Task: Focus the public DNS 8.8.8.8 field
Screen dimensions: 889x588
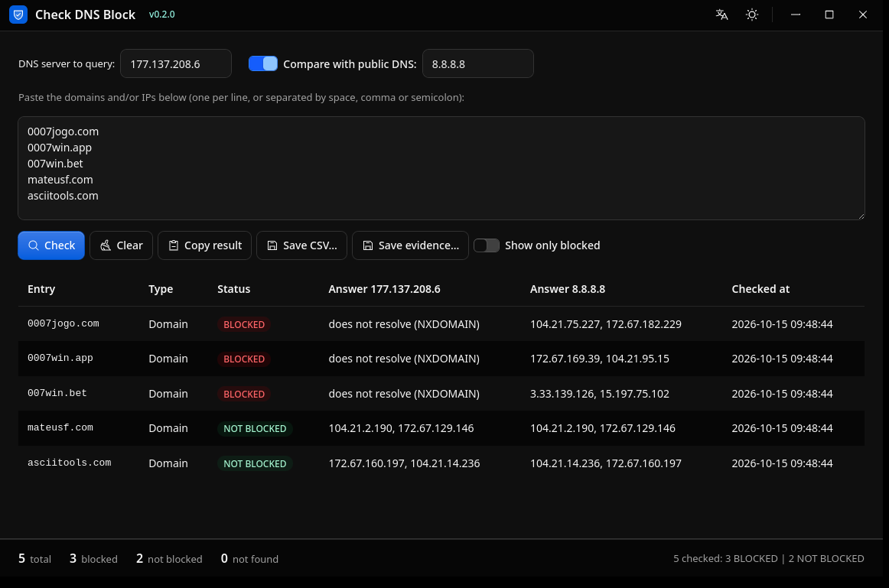Action: coord(478,63)
